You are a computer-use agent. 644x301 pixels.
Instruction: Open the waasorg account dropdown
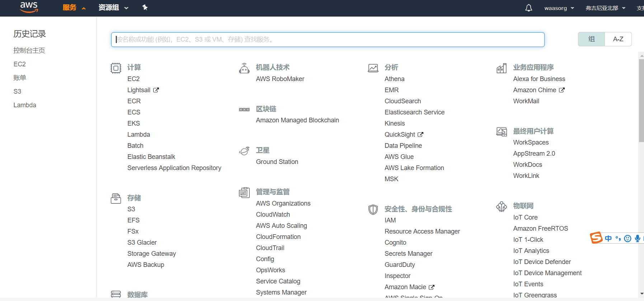[x=559, y=8]
